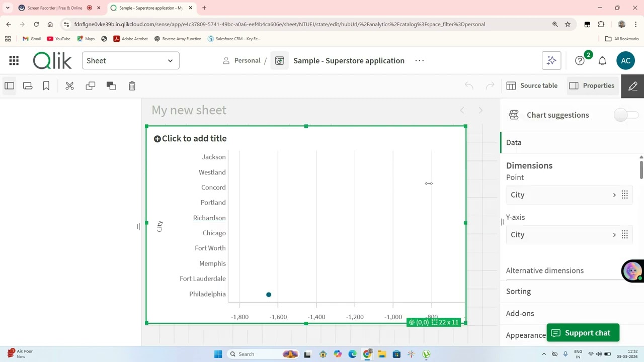Click to add title on chart

[194, 139]
